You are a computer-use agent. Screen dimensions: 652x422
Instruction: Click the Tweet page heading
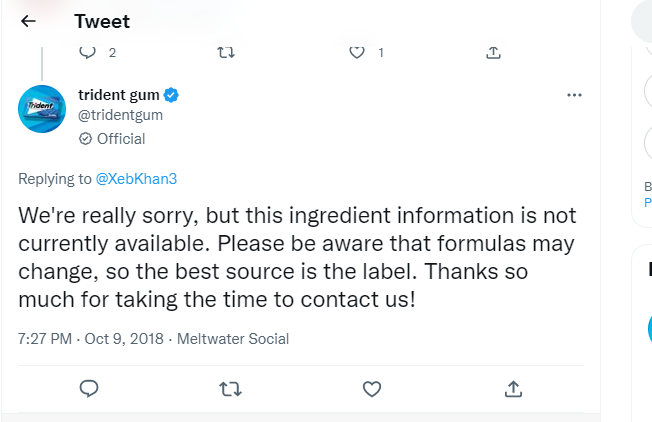click(102, 21)
